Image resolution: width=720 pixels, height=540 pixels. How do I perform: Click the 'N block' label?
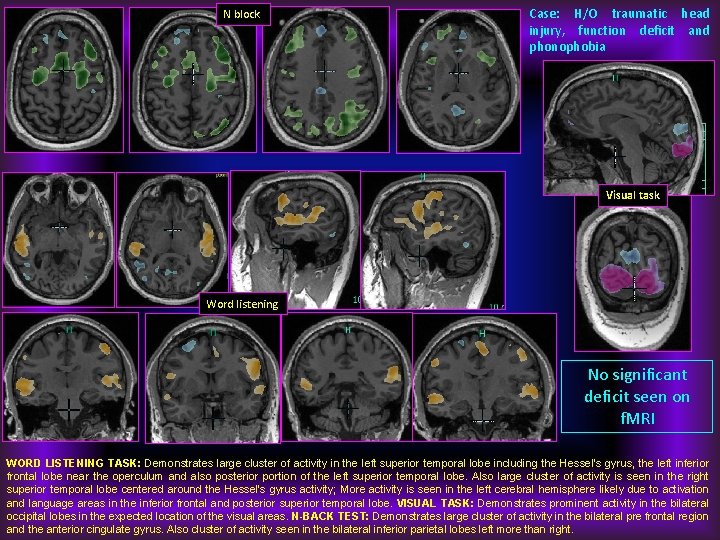pos(242,15)
